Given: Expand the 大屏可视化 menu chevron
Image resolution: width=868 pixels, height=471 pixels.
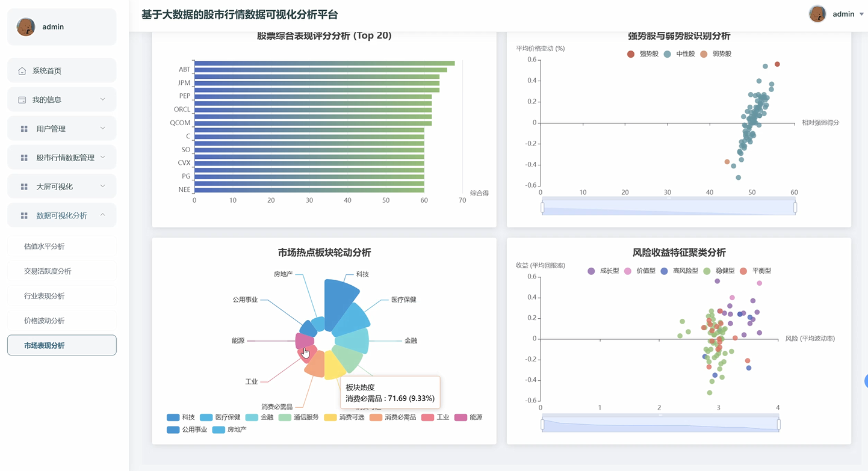Looking at the screenshot, I should pyautogui.click(x=102, y=186).
